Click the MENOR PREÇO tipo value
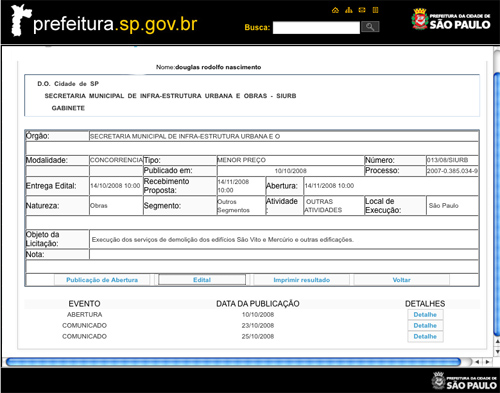This screenshot has width=500, height=393. point(241,160)
